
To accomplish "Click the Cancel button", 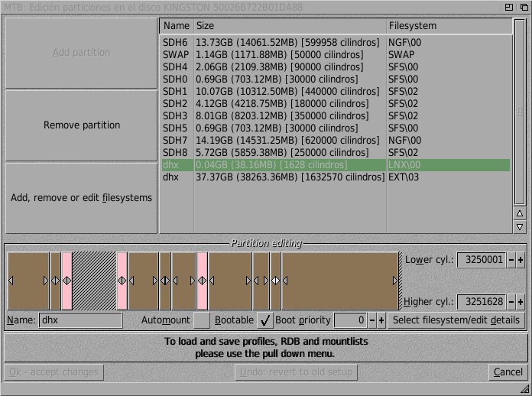I will pos(508,372).
